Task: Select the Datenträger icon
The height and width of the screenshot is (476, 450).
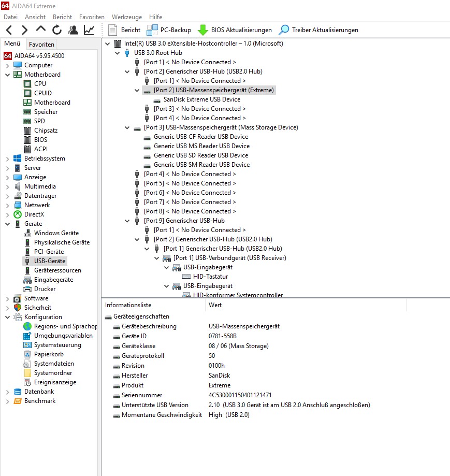Action: point(18,196)
